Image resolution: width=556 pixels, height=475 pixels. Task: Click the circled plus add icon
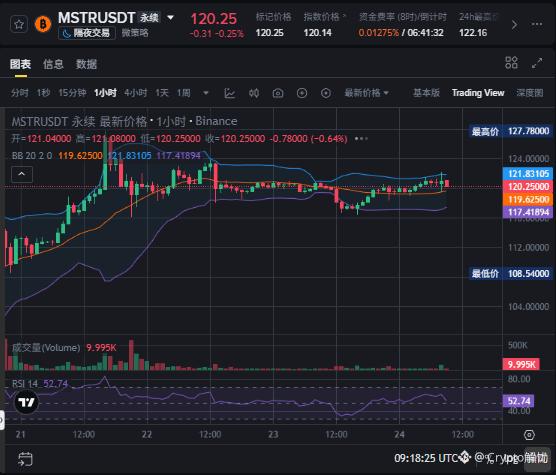point(302,93)
